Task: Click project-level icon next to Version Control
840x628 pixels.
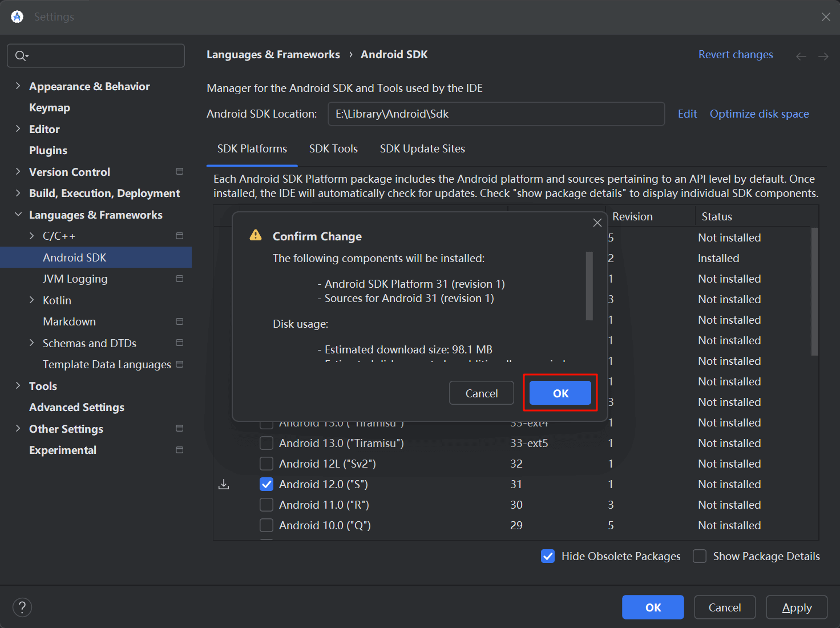Action: click(x=180, y=171)
